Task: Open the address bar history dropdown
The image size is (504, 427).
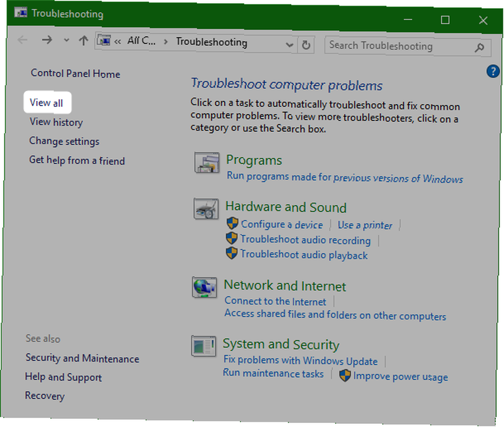Action: 289,45
